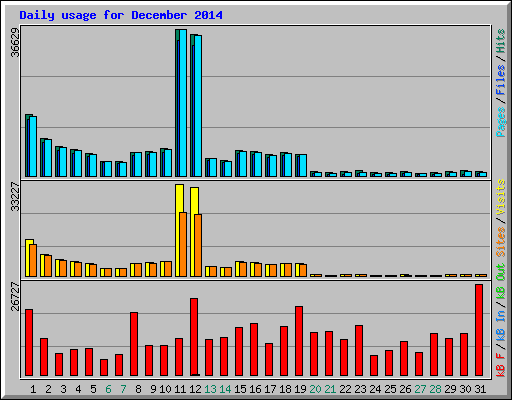
Task: Click day label 10 on the x-axis
Action: pyautogui.click(x=165, y=389)
